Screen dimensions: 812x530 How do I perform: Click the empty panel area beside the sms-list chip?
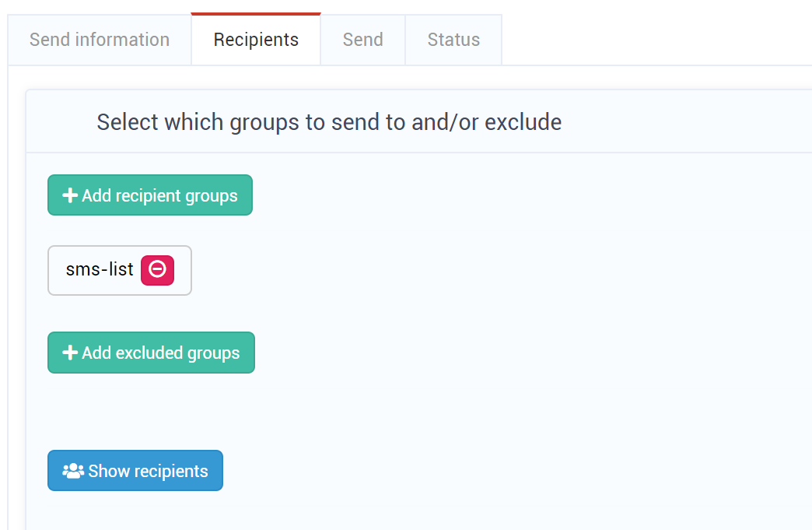click(466, 270)
